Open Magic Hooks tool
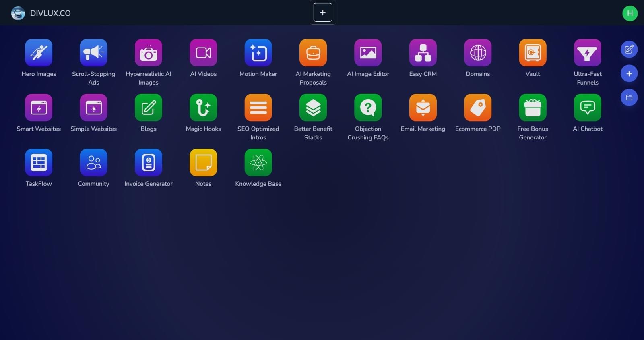The height and width of the screenshot is (340, 644). [203, 108]
